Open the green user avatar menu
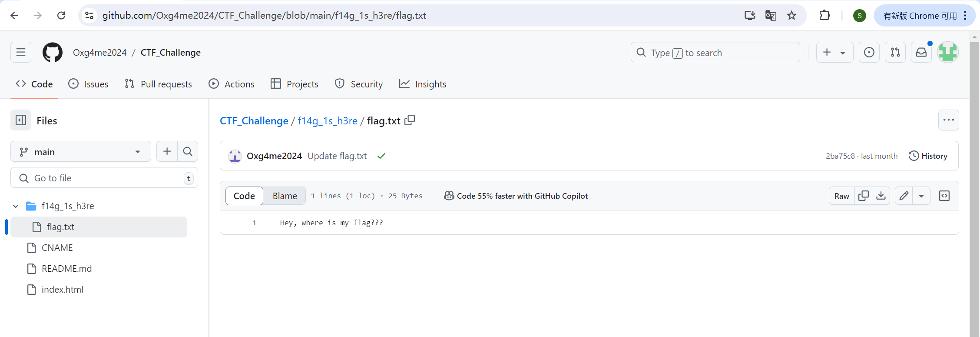The height and width of the screenshot is (337, 980). coord(948,53)
